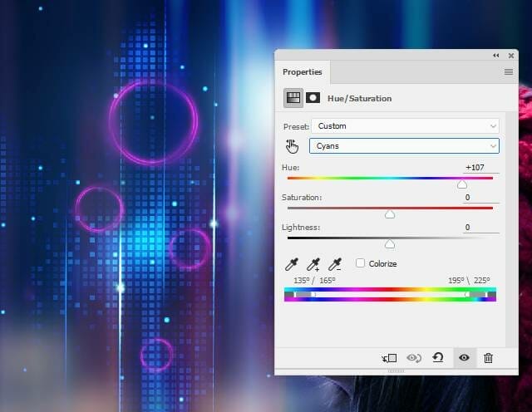Click the Properties panel vertical scrollbar
The height and width of the screenshot is (412, 532).
pos(510,229)
